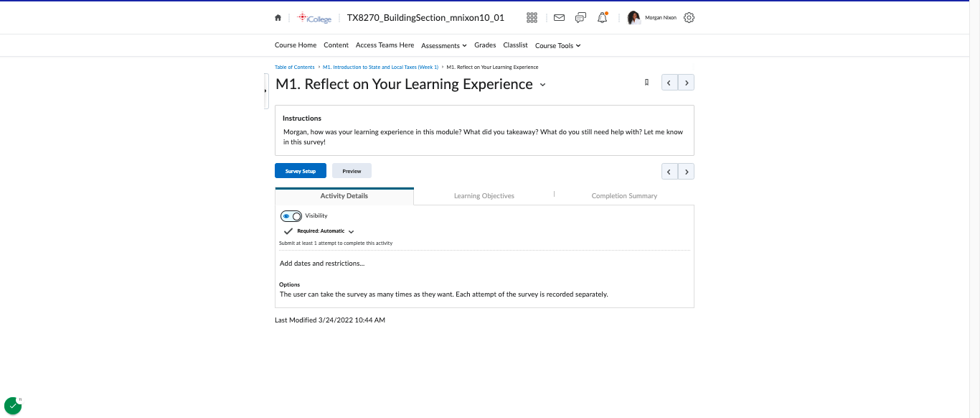Click the iCollege logo
This screenshot has height=418, width=980.
[x=314, y=18]
